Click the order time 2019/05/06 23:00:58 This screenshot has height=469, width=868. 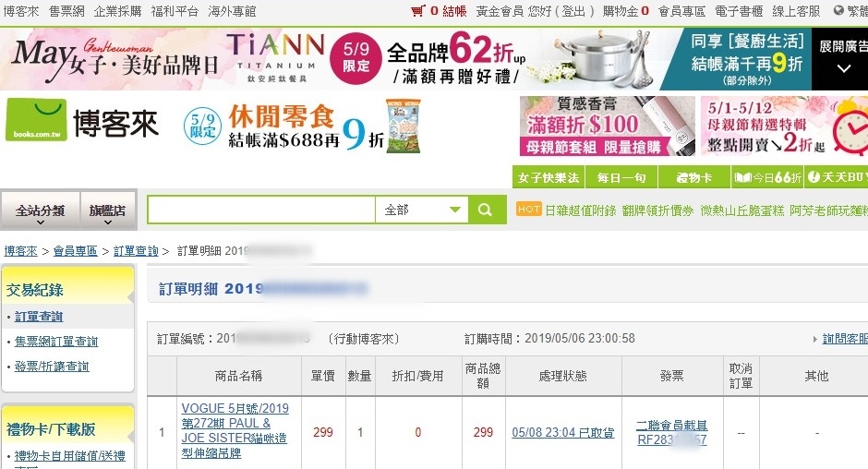(580, 338)
